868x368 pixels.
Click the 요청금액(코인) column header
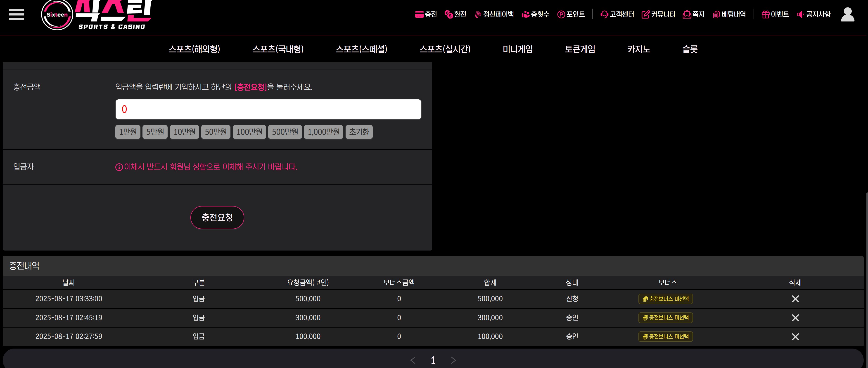pos(308,282)
